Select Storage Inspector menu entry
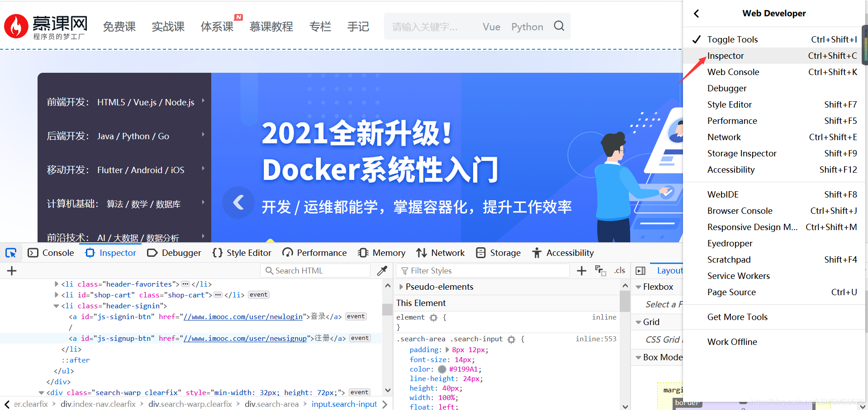This screenshot has width=868, height=410. [x=774, y=153]
